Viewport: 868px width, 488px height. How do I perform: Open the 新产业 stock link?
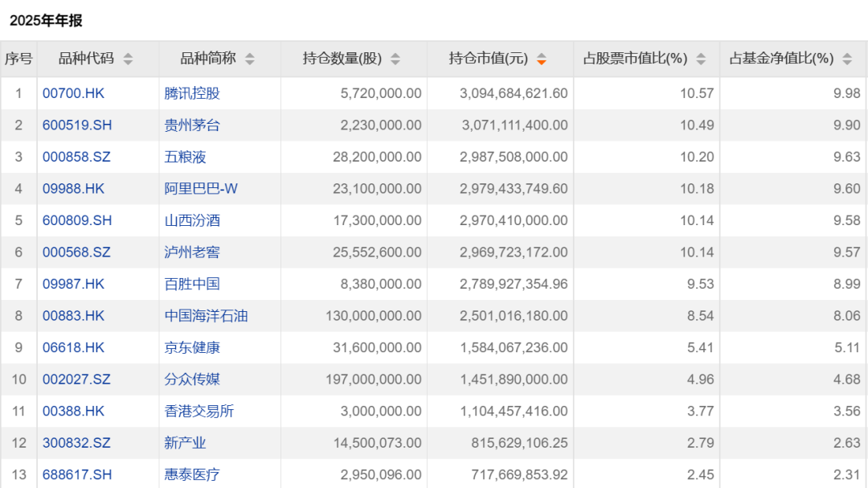(x=185, y=443)
